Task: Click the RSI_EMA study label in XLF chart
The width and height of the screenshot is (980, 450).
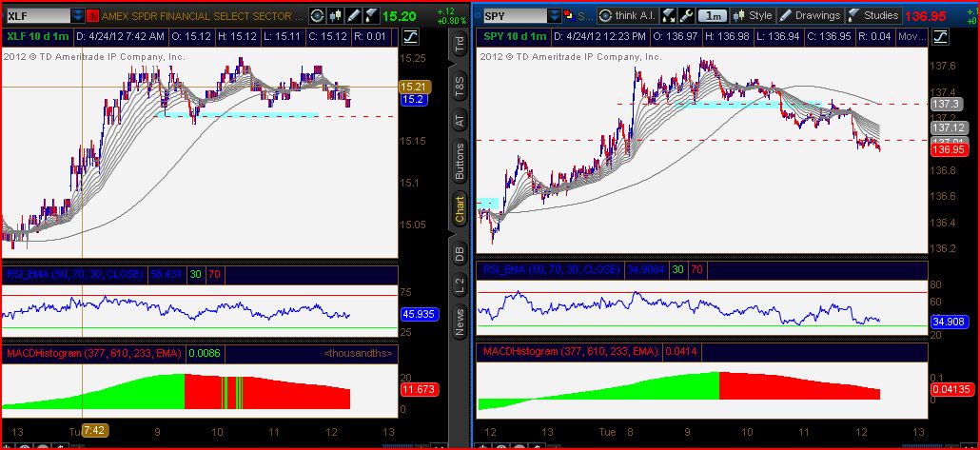Action: click(74, 274)
